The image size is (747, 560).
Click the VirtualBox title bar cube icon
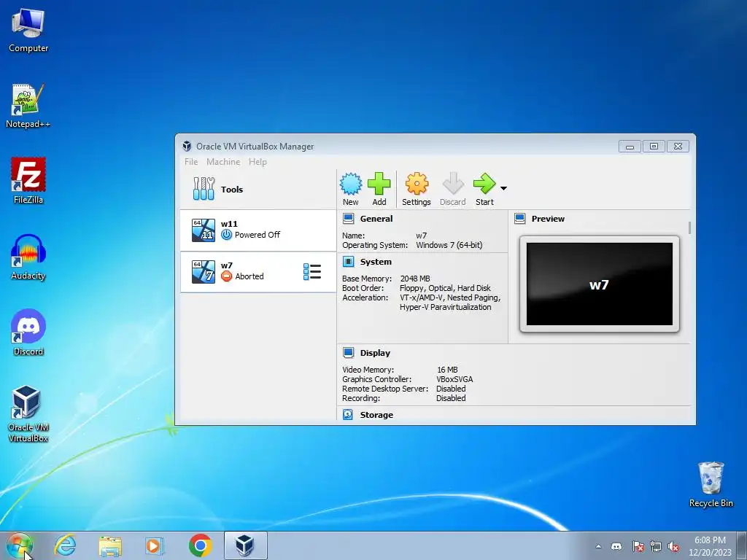pos(187,146)
